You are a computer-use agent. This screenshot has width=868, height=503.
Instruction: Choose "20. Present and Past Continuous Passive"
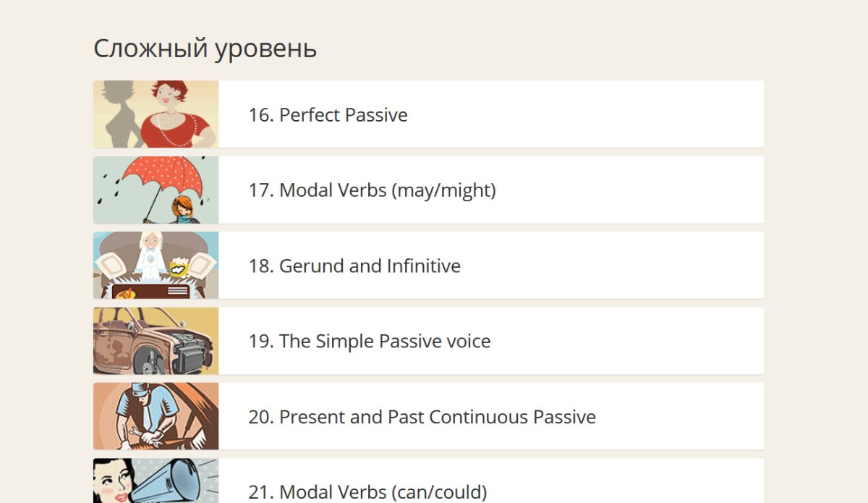tap(422, 417)
